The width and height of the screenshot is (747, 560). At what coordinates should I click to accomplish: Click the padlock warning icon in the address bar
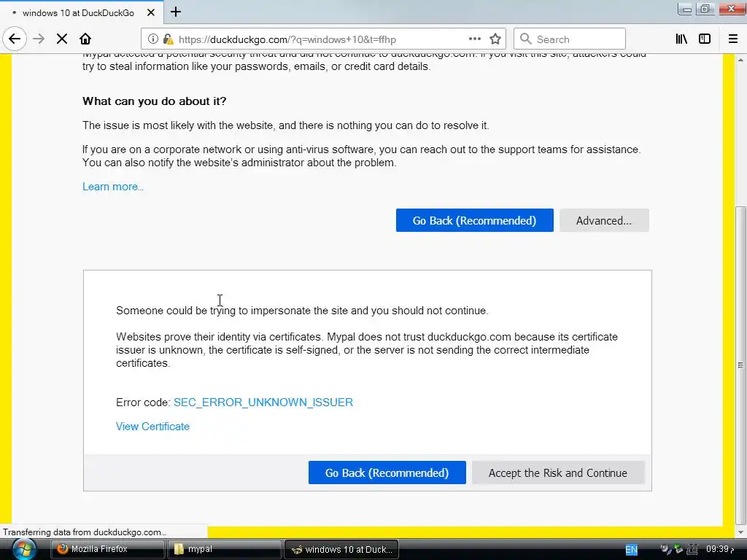(169, 39)
